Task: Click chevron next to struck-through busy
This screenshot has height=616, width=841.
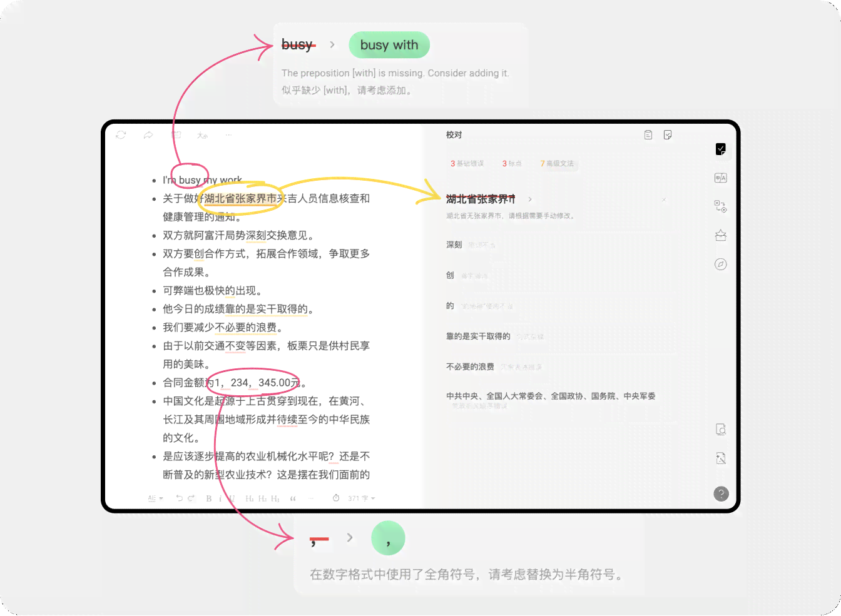Action: (x=332, y=44)
